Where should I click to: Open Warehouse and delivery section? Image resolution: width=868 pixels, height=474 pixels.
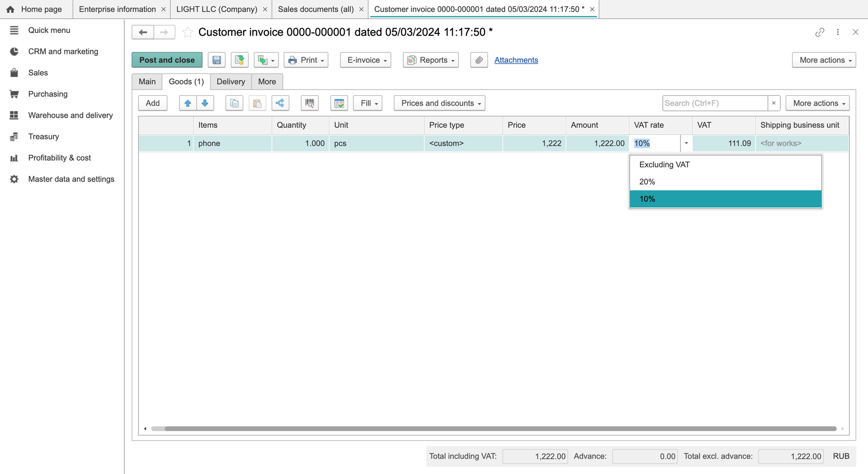click(70, 115)
